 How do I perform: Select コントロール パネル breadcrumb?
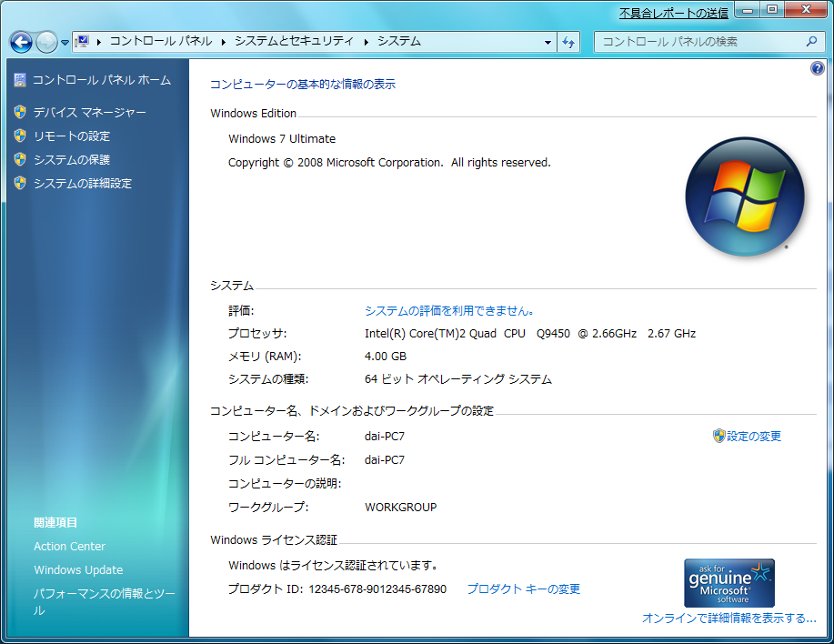[161, 42]
